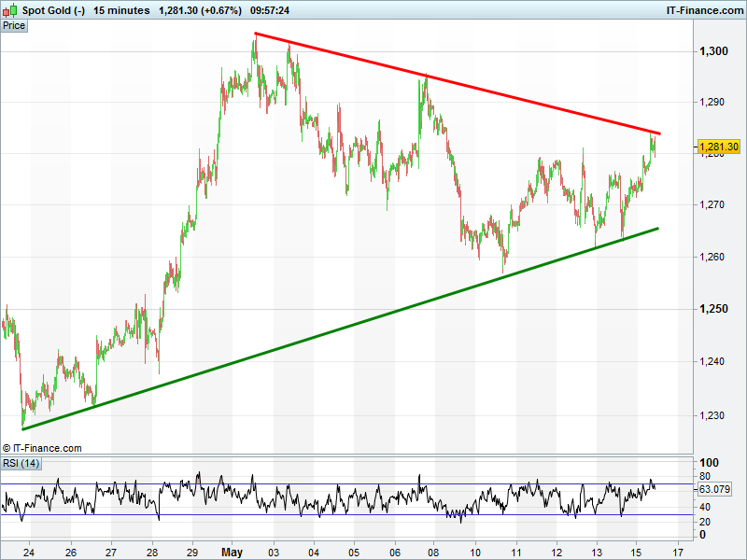The height and width of the screenshot is (560, 747).
Task: Click the 06 date label on the axis
Action: pos(395,553)
